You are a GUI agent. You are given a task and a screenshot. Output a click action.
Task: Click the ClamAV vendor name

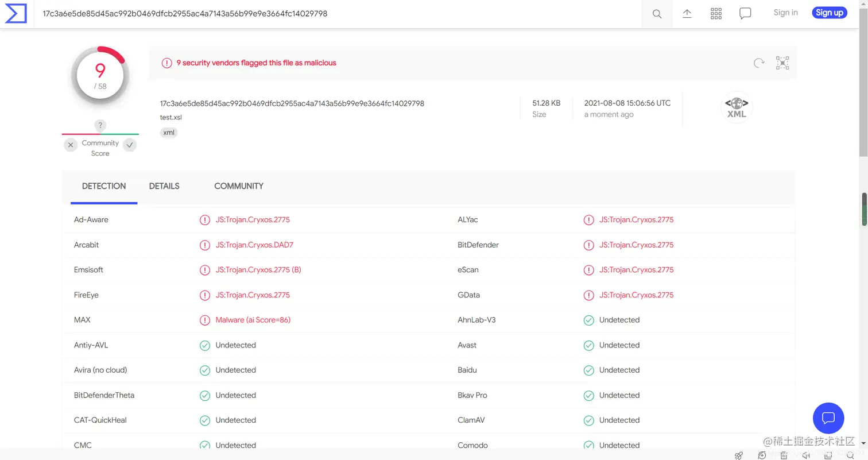click(x=471, y=420)
